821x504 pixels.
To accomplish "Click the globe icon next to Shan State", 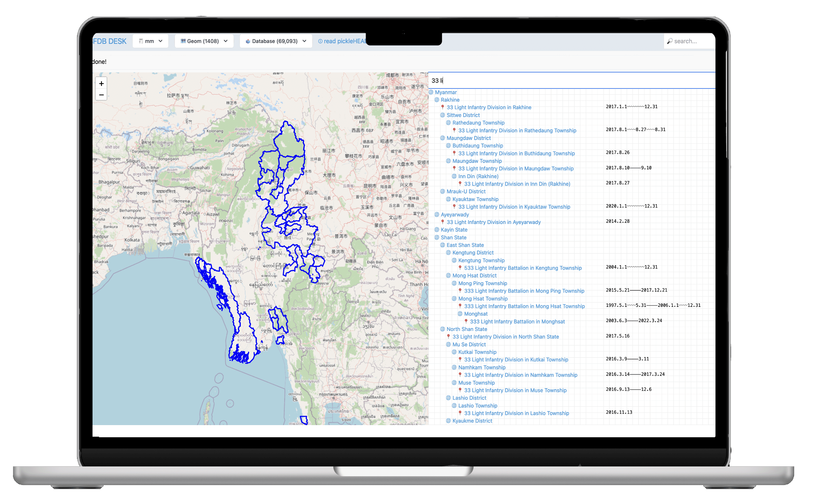I will [437, 237].
